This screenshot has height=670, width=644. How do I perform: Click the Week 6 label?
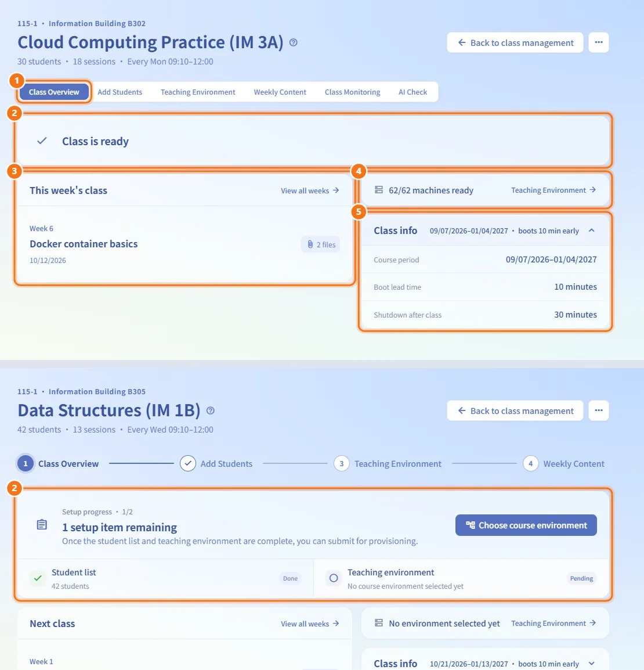click(x=41, y=228)
